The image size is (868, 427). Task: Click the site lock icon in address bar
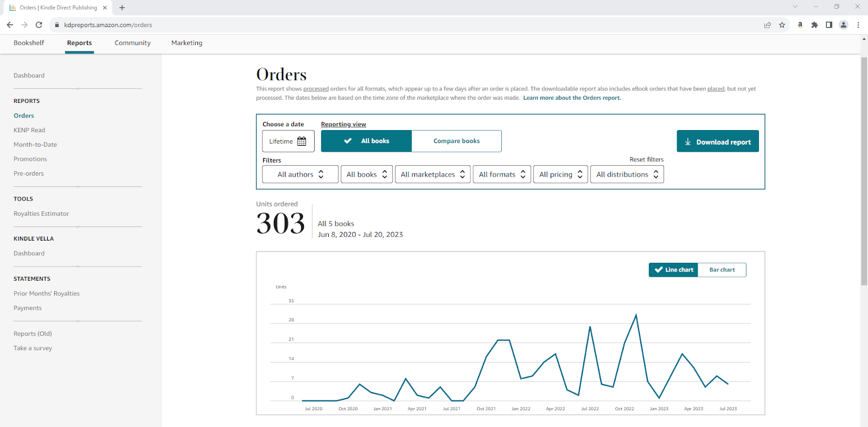click(x=56, y=25)
